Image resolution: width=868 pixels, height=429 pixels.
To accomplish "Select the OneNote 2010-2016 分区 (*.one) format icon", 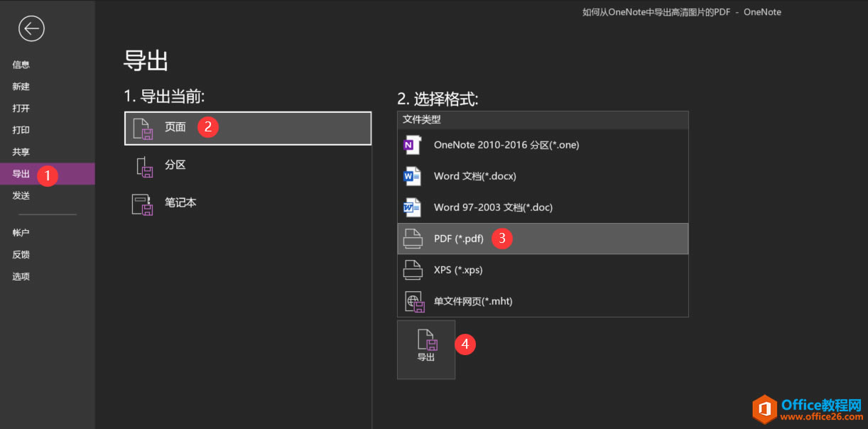I will tap(413, 144).
